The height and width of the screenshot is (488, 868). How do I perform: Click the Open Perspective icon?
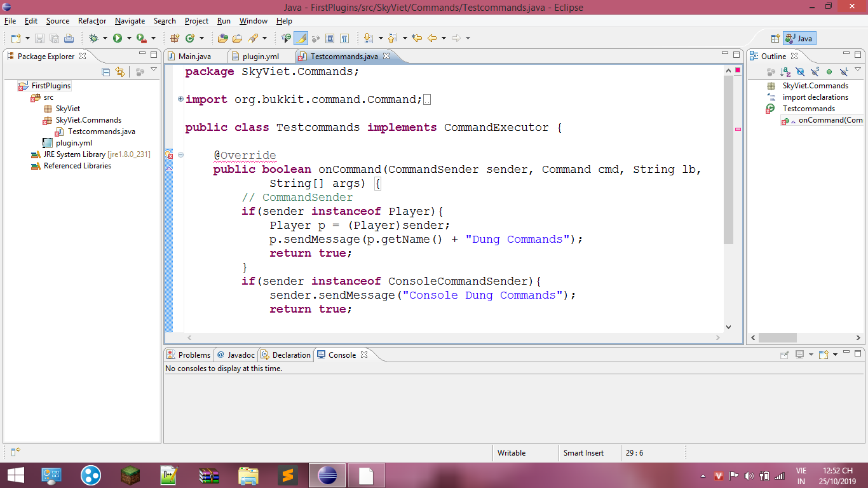coord(775,38)
